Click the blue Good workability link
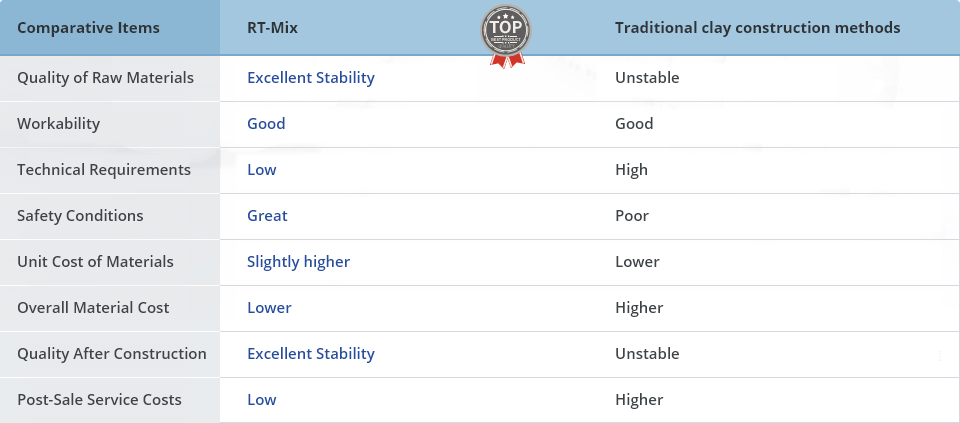The image size is (960, 423). 266,124
